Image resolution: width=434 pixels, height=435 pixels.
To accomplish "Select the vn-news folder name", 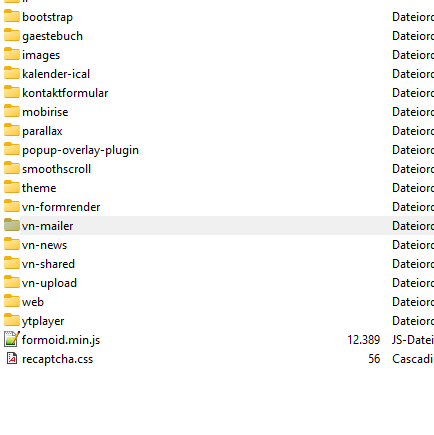I will (x=44, y=245).
